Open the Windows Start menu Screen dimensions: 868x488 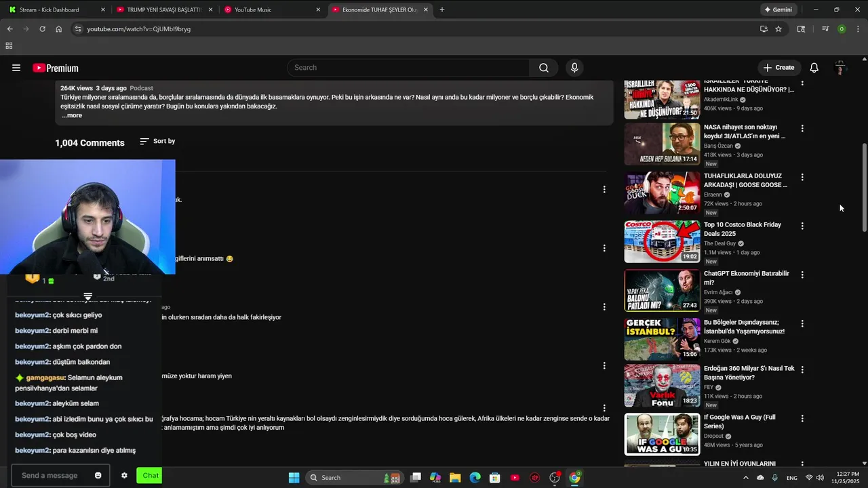[x=294, y=478]
